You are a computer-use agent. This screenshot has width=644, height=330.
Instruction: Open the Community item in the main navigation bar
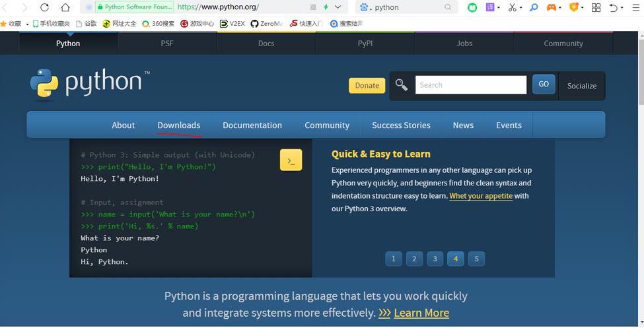327,125
